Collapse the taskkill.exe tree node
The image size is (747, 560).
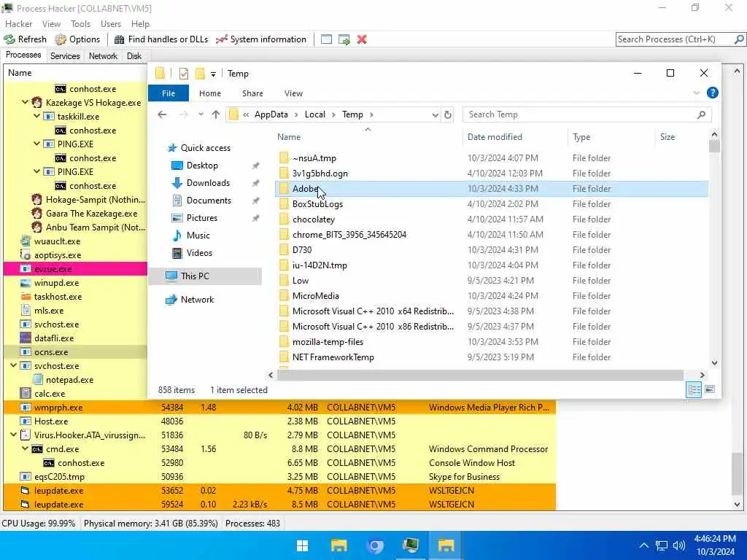pos(36,116)
